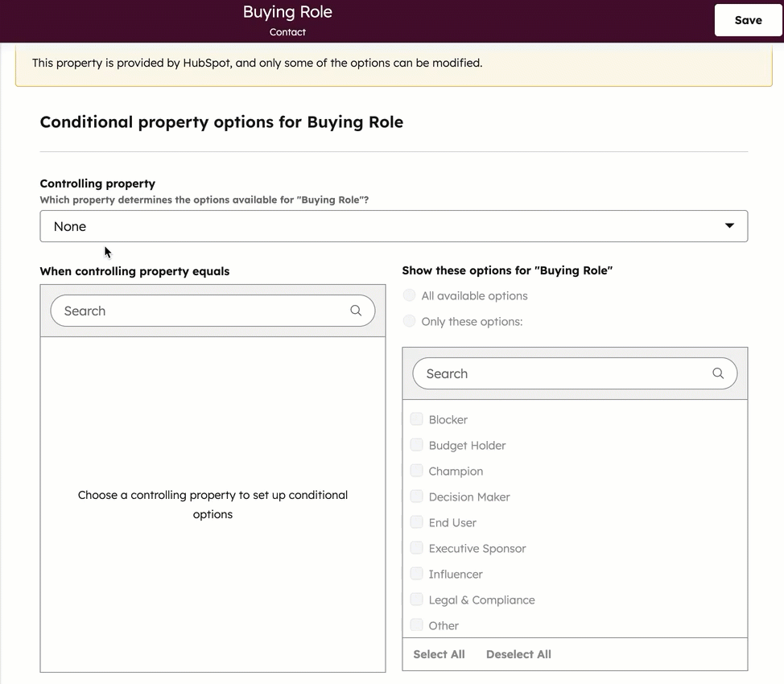Open the Controlling property dropdown showing "None"

tap(394, 226)
